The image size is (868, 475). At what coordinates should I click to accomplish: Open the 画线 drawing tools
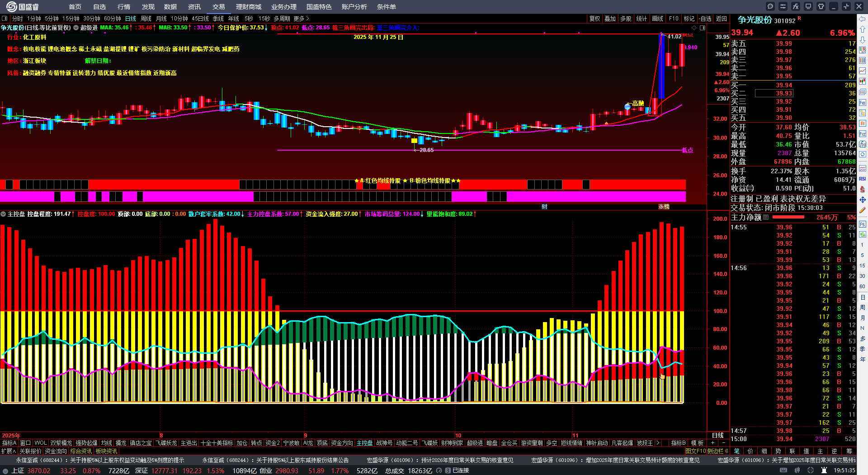(x=657, y=19)
